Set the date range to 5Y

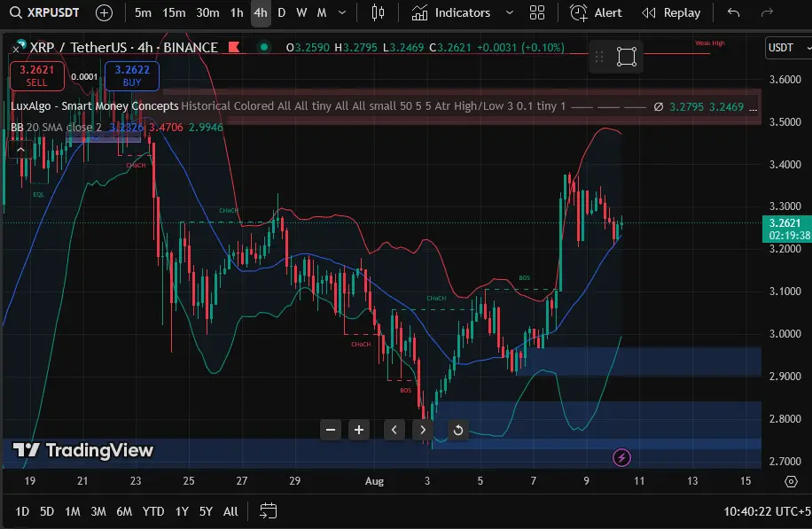click(207, 511)
